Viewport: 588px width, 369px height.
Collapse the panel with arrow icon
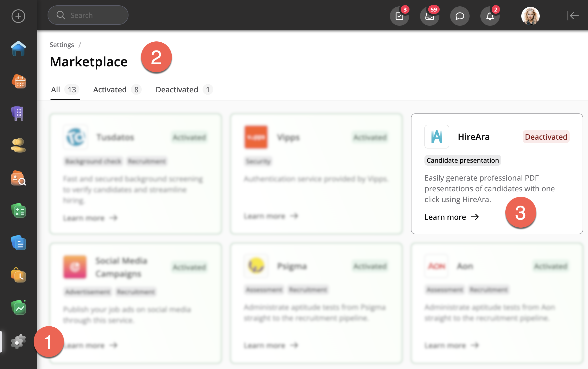(573, 16)
